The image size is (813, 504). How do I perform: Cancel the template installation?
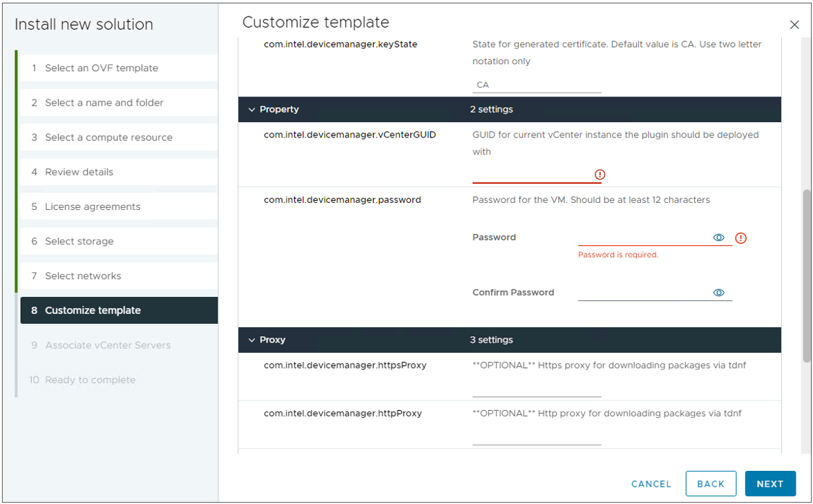[651, 484]
